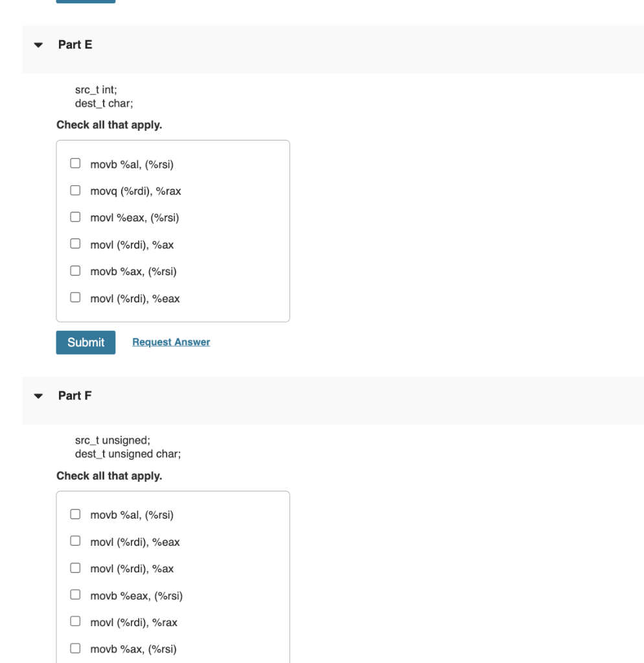644x663 pixels.
Task: Check the movl (%rdi), %ax option in Part F
Action: click(x=75, y=568)
